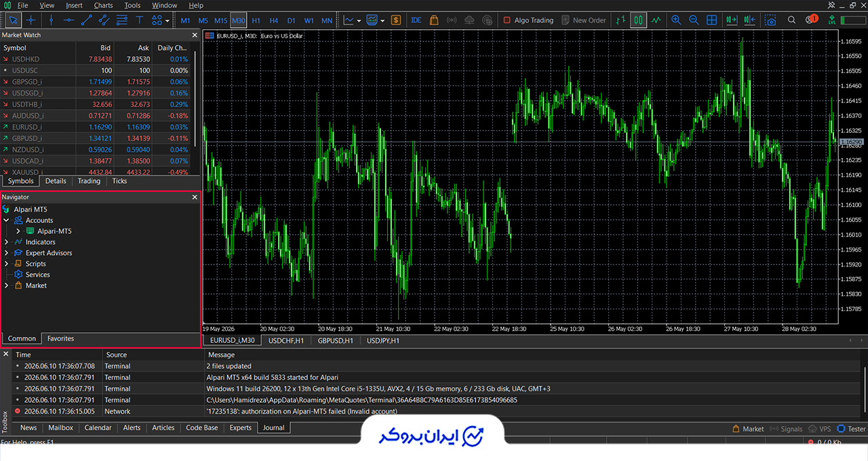This screenshot has height=461, width=868.
Task: Select the EURUSD_i row in Market Watch
Action: click(95, 127)
